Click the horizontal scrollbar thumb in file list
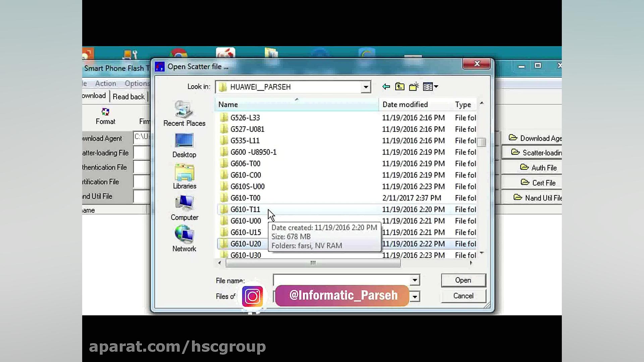Screen dimensions: 644x362 313,263
